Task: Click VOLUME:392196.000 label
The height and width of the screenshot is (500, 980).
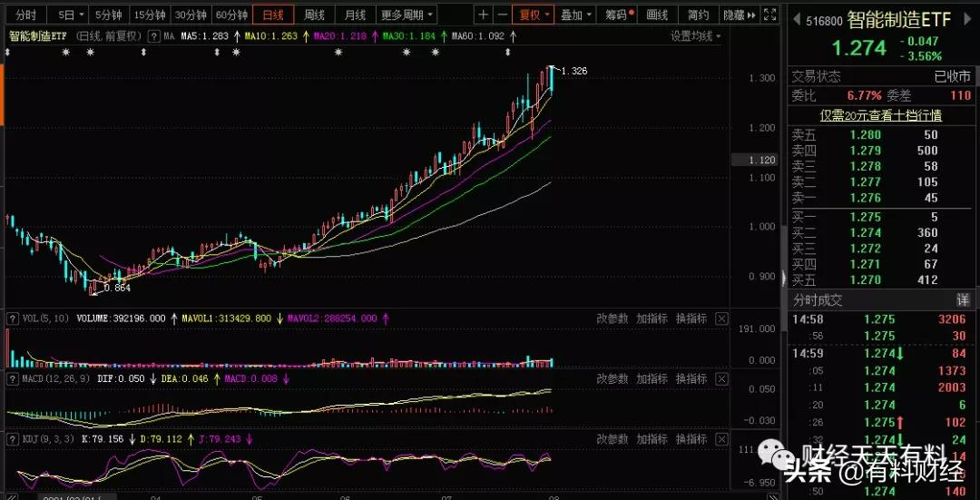Action: [x=122, y=319]
